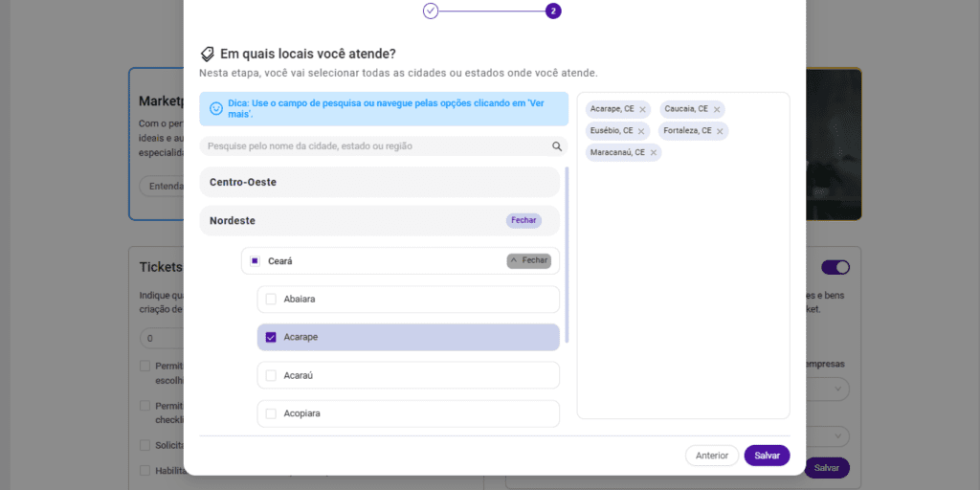980x490 pixels.
Task: Remove the Caucaia, CE chip
Action: point(716,110)
